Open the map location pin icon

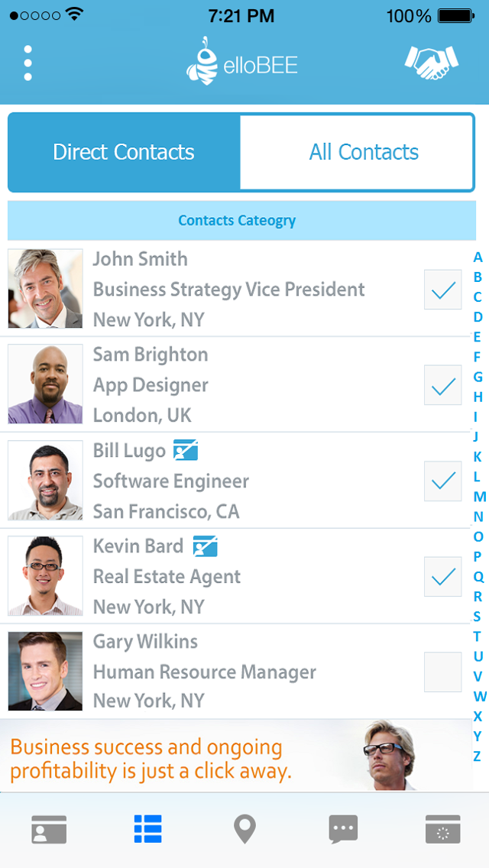(x=244, y=829)
